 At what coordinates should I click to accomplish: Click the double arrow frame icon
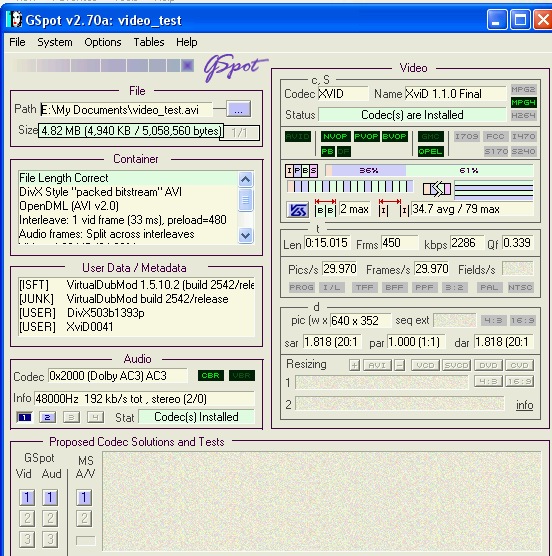click(x=437, y=189)
